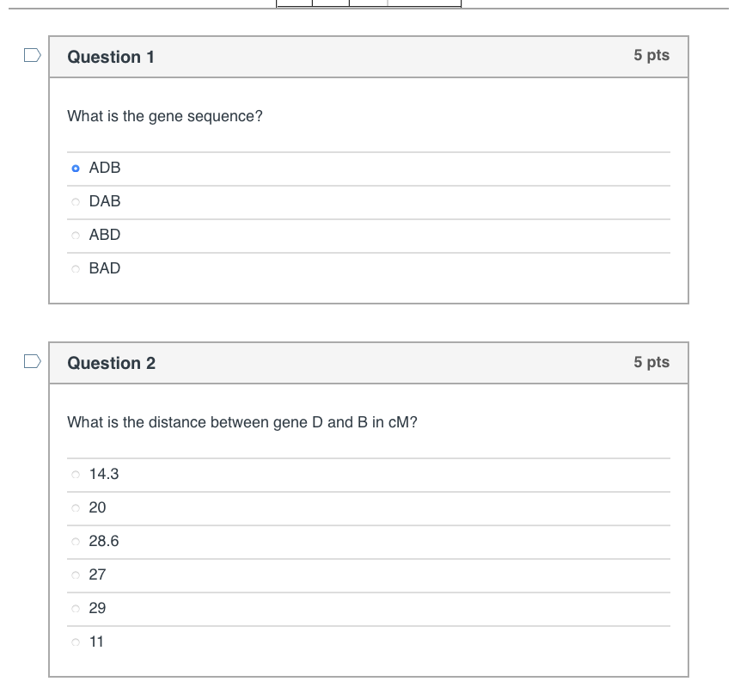Click the distance between gene D and B prompt
The image size is (734, 700).
[x=242, y=422]
